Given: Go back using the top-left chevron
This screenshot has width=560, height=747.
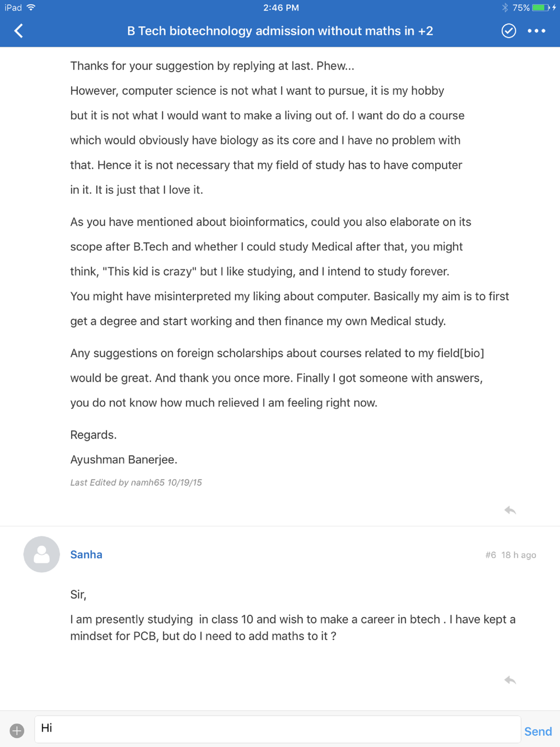Looking at the screenshot, I should pyautogui.click(x=18, y=31).
